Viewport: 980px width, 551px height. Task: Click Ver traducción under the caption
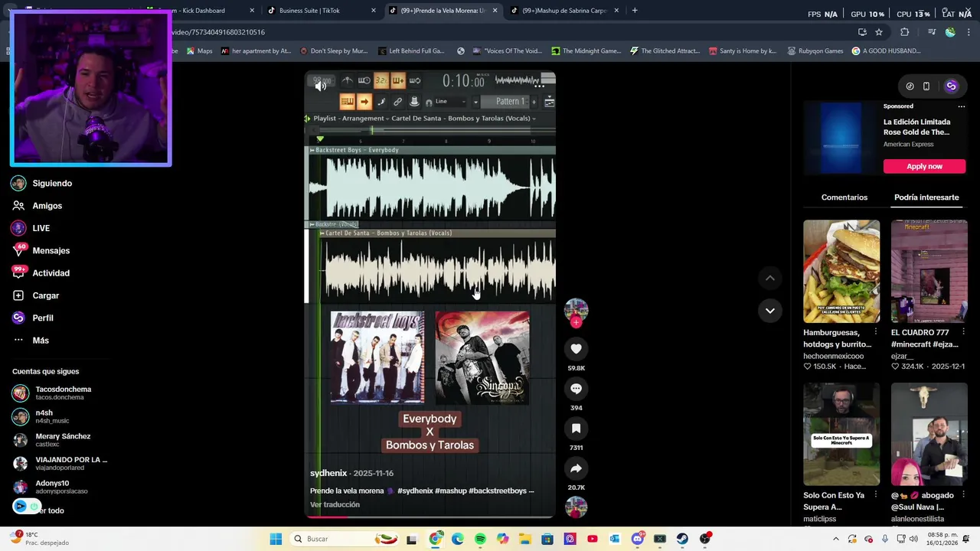tap(335, 504)
